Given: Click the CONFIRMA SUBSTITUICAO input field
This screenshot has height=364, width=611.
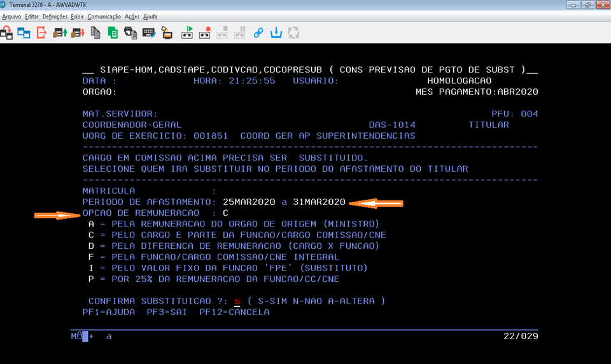Looking at the screenshot, I should click(237, 301).
